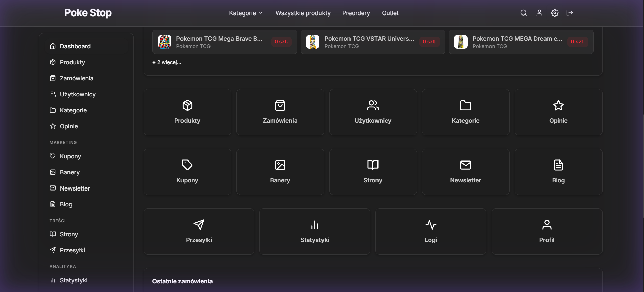Open Opinie in the sidebar
Viewport: 644px width, 292px height.
pyautogui.click(x=86, y=126)
